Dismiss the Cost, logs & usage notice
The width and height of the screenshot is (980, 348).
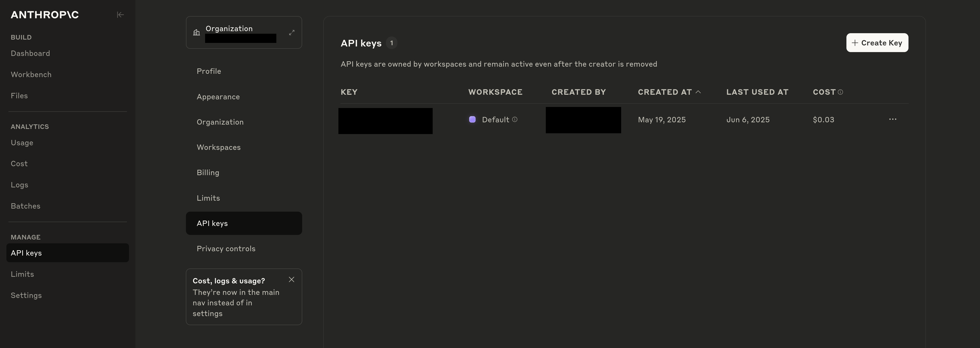point(291,280)
